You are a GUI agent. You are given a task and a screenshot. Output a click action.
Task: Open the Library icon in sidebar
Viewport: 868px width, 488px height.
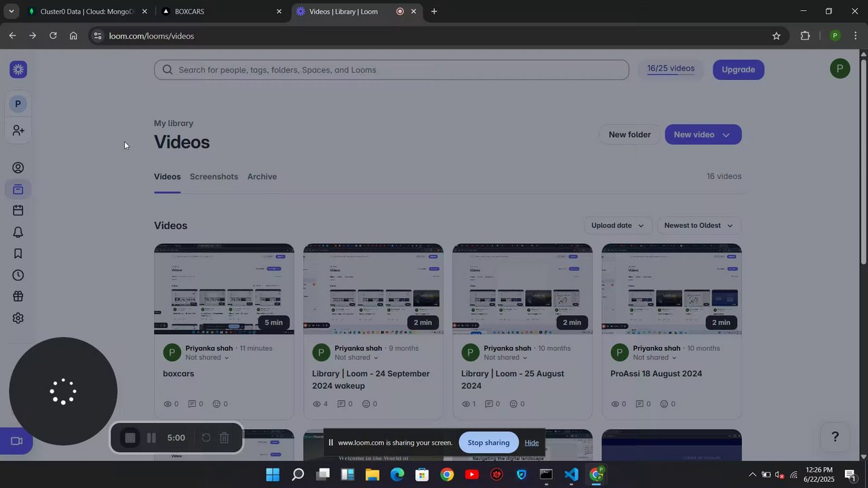pyautogui.click(x=18, y=190)
